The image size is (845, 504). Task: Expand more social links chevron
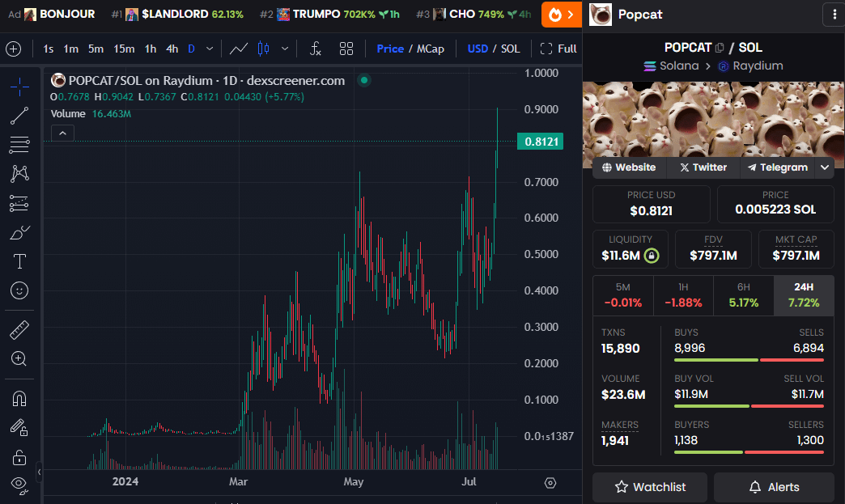pyautogui.click(x=825, y=167)
